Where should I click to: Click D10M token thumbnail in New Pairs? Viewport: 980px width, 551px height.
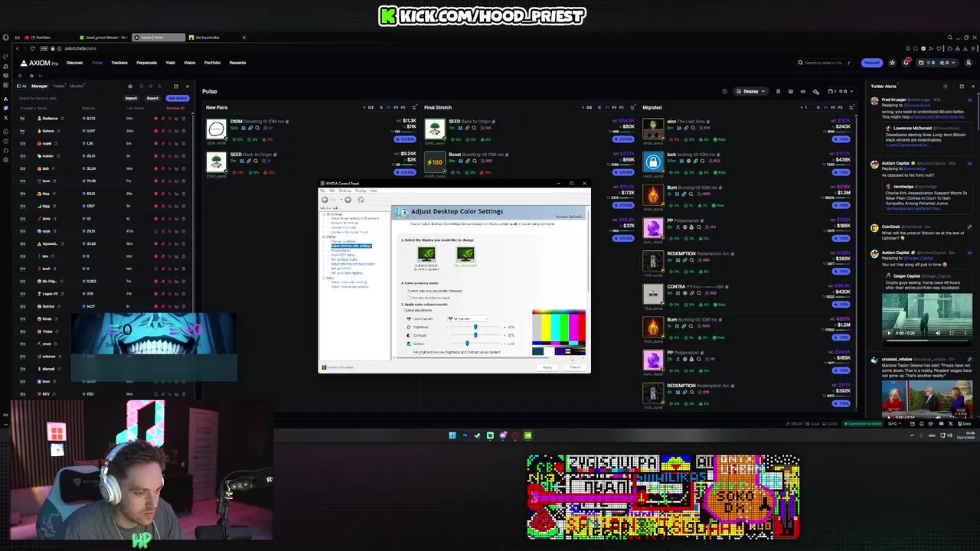click(217, 129)
